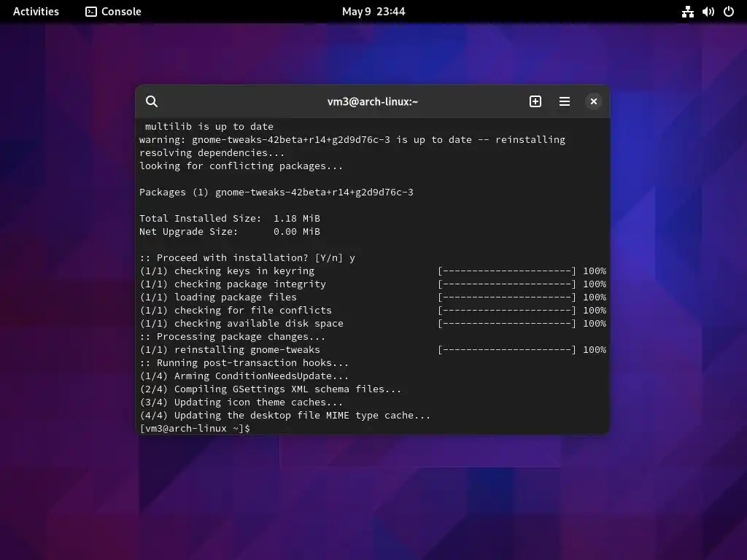Open the terminal search magnifier icon
The height and width of the screenshot is (560, 747).
(x=152, y=101)
